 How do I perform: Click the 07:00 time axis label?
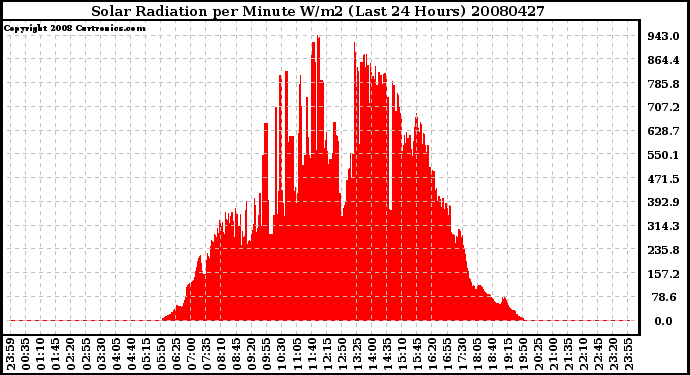click(191, 354)
